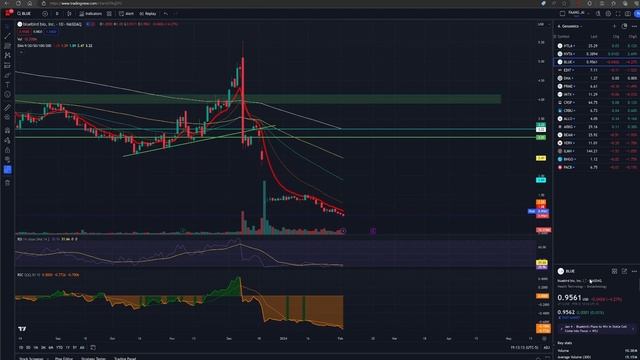This screenshot has height=360, width=640.
Task: Select PACB row in watchlist
Action: click(x=596, y=167)
